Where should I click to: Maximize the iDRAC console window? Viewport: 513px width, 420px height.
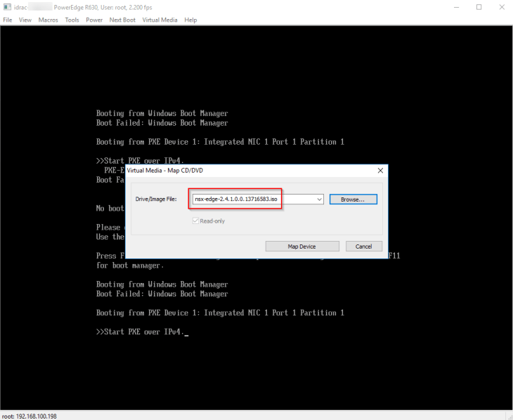(479, 7)
